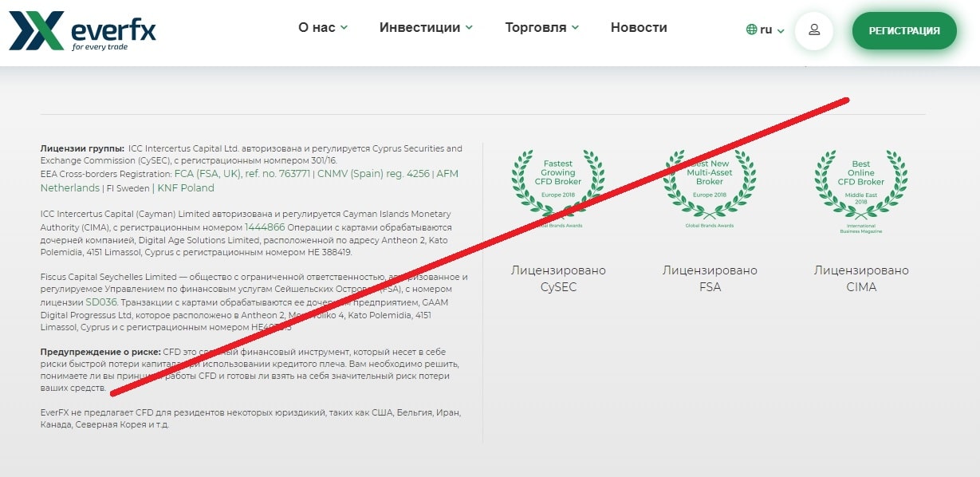Click the EverFX logo
The width and height of the screenshot is (980, 477).
[x=82, y=31]
